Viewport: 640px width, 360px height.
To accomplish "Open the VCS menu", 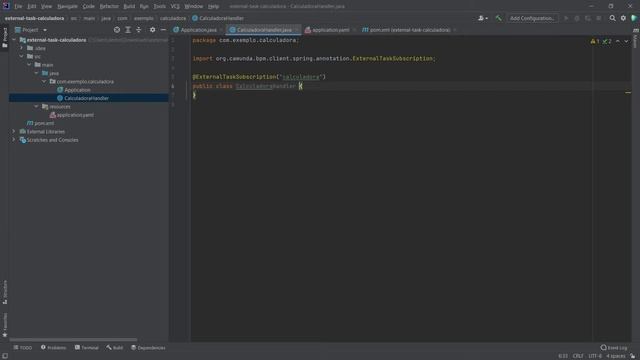I will click(175, 6).
